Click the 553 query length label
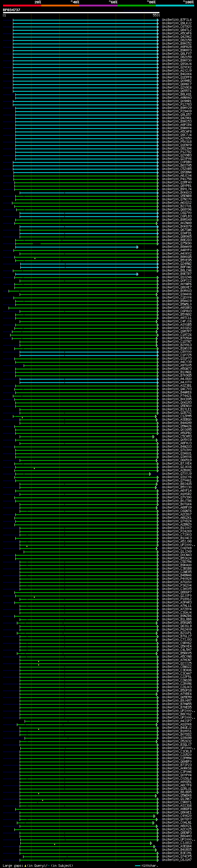Image resolution: width=197 pixels, height=868 pixels. (155, 15)
